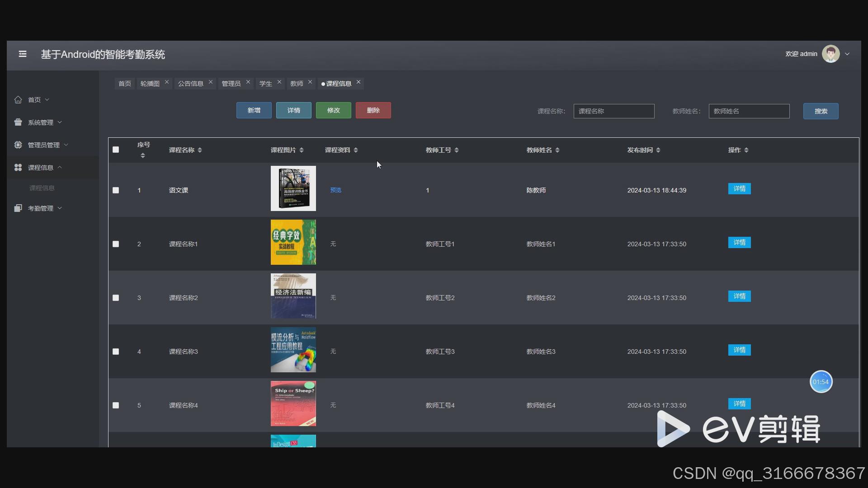Viewport: 868px width, 488px height.
Task: Collapse the 课程信息 sidebar menu
Action: tap(41, 168)
